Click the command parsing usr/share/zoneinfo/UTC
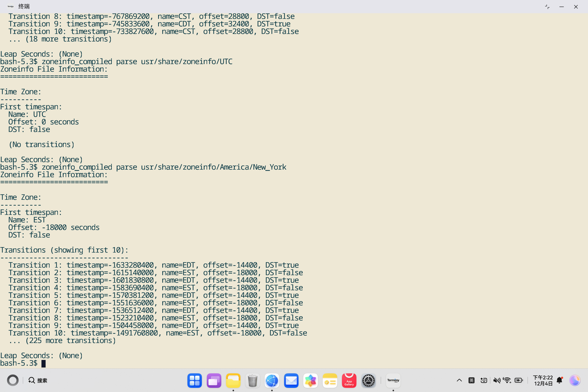Image resolution: width=588 pixels, height=392 pixels. [x=137, y=61]
